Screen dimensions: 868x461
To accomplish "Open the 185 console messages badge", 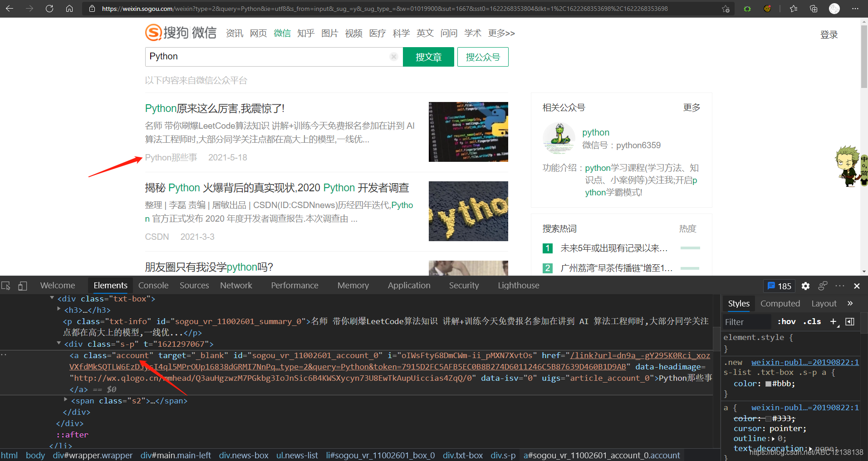I will coord(779,286).
